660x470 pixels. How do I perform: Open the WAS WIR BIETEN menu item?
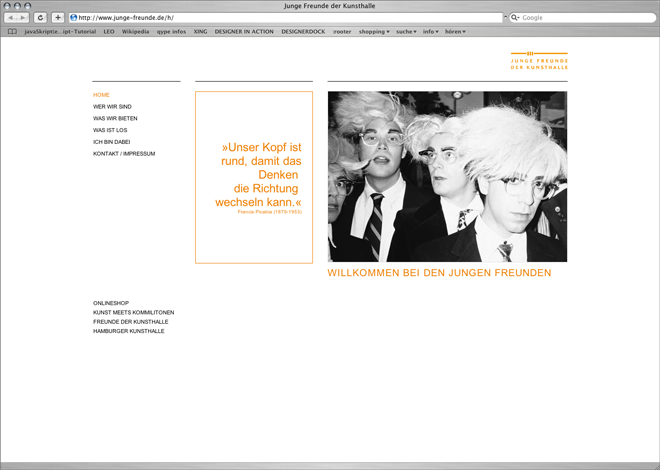click(115, 118)
